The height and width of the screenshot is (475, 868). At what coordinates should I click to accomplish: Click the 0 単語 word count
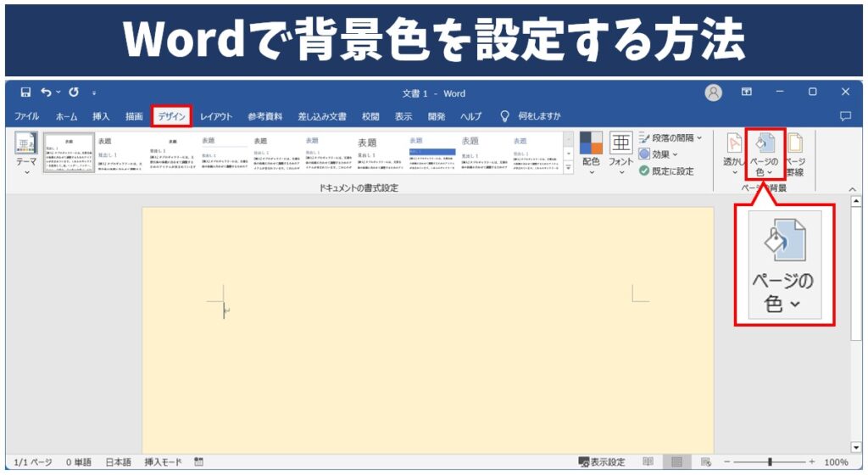pos(79,461)
